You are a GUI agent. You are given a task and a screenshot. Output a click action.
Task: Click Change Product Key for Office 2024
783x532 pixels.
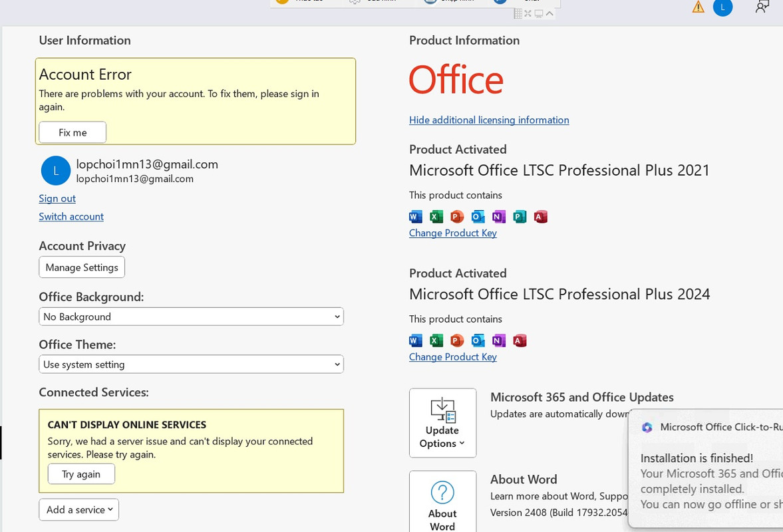(x=453, y=356)
